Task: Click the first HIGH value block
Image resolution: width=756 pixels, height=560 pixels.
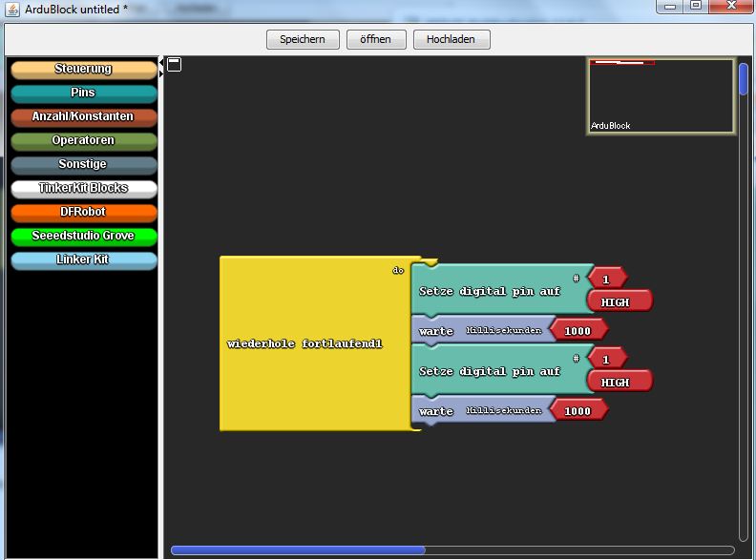Action: pos(619,301)
